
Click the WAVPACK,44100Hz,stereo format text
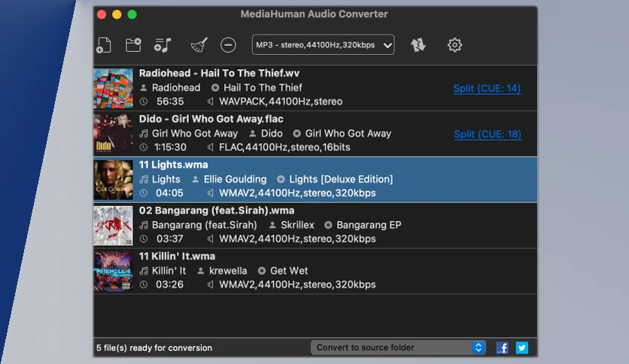tap(281, 102)
